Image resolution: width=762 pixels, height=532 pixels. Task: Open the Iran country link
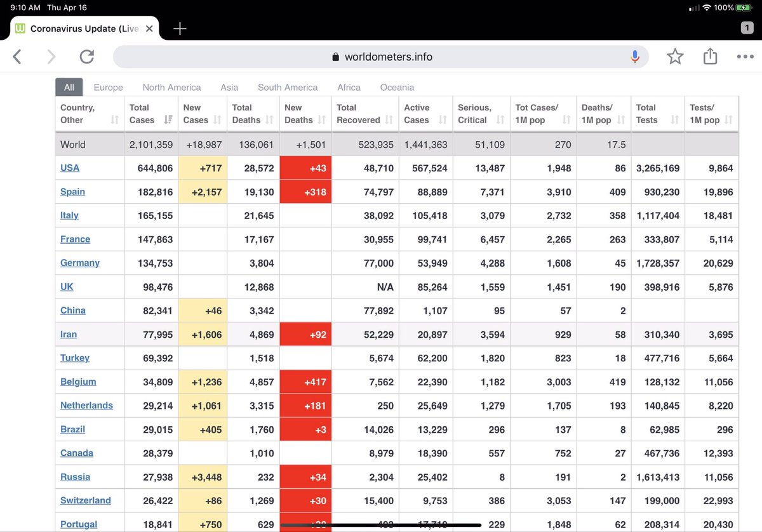point(69,335)
